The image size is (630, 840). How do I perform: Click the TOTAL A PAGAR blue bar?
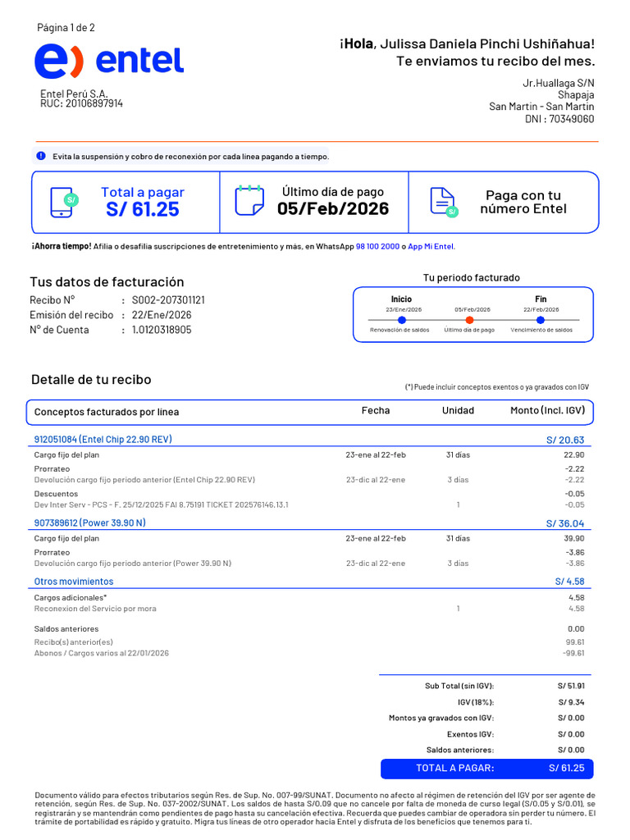point(487,768)
